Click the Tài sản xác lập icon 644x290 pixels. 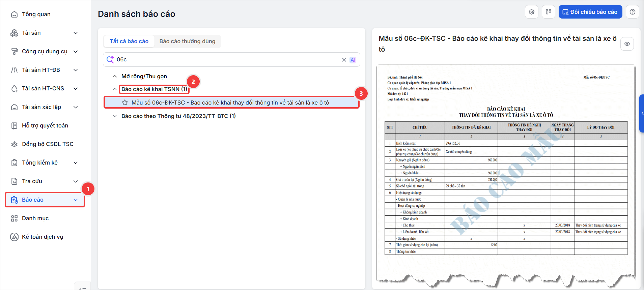coord(14,107)
